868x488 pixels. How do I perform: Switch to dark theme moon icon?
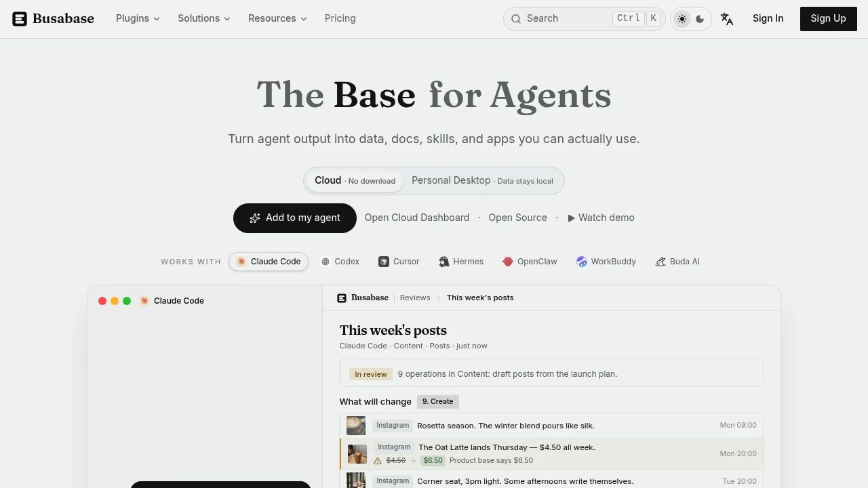pyautogui.click(x=700, y=19)
